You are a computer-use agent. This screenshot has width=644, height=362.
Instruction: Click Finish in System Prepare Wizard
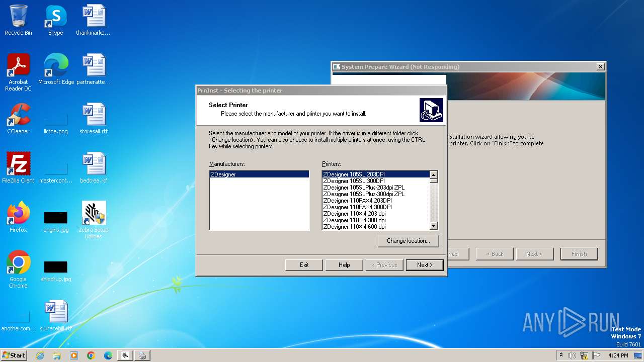(579, 254)
